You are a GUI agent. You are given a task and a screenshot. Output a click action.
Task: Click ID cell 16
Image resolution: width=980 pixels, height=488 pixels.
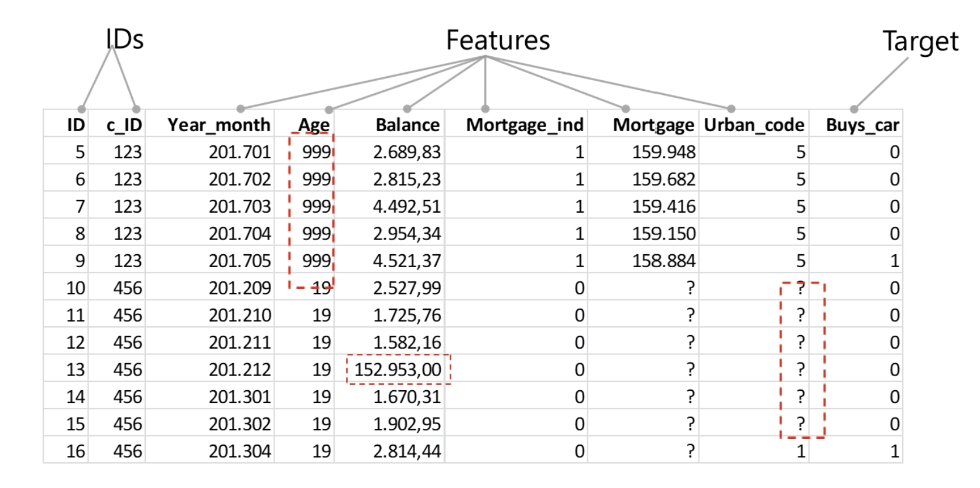pos(76,451)
